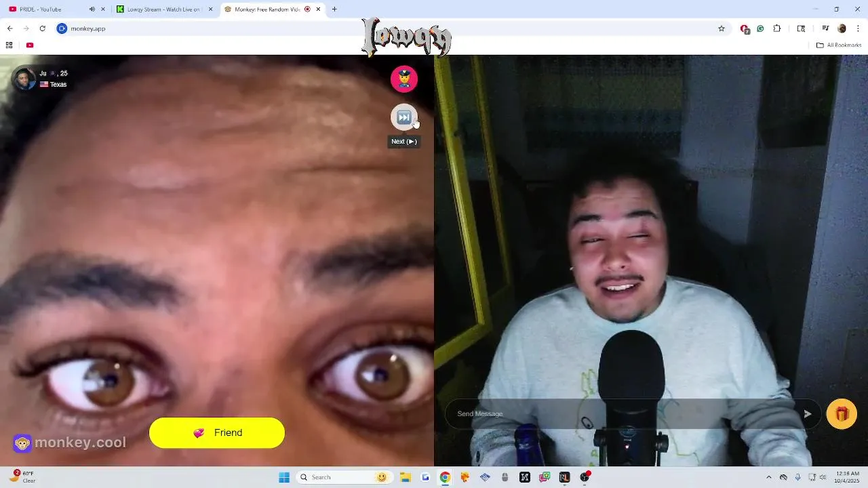Image resolution: width=868 pixels, height=488 pixels.
Task: Open the Chrome profile avatar
Action: click(842, 28)
